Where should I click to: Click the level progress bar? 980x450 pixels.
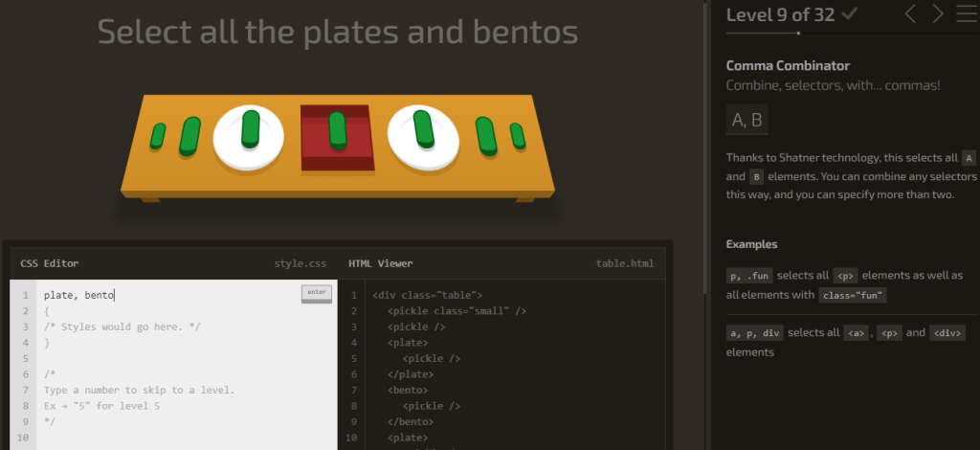coord(851,33)
